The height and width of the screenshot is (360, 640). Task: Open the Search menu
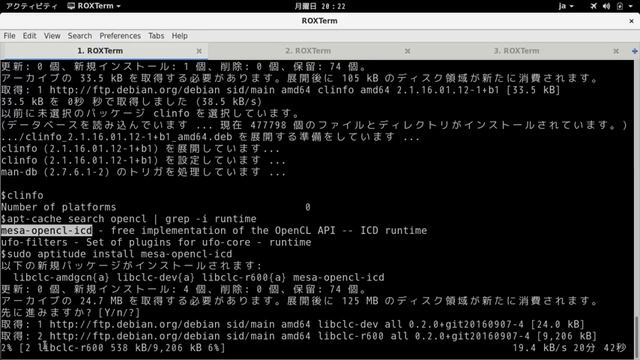(x=80, y=36)
